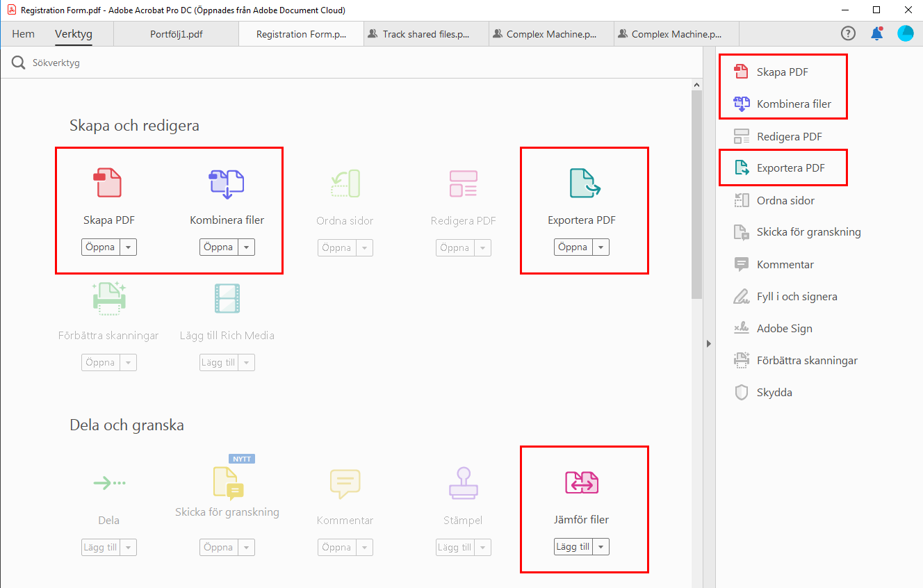The image size is (923, 588).
Task: Select Redigera PDF icon in right sidebar
Action: pos(742,136)
